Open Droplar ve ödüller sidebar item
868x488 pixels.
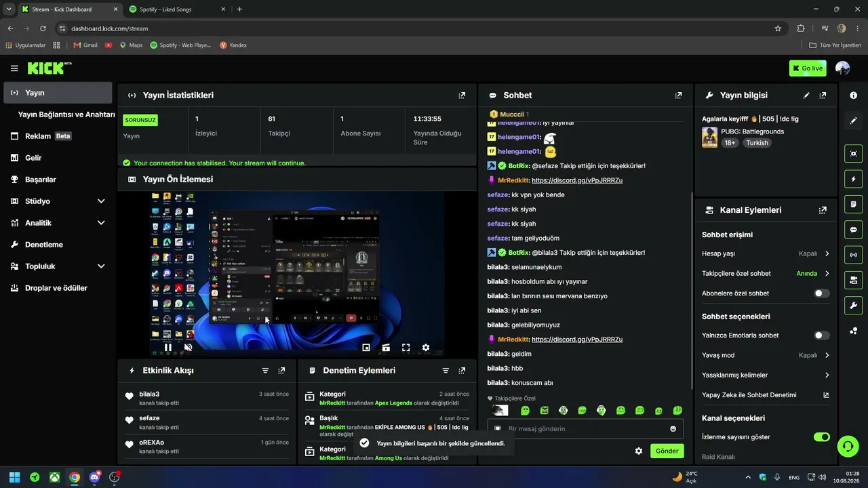pyautogui.click(x=57, y=288)
